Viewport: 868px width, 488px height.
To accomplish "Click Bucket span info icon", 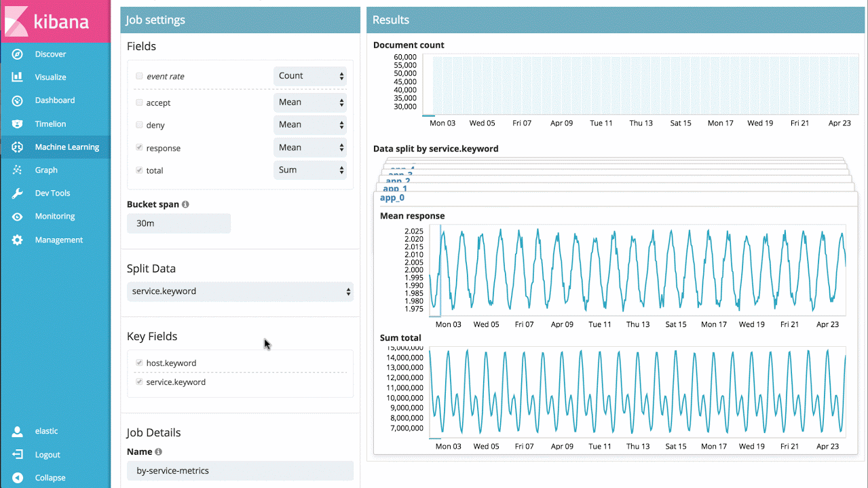I will (x=185, y=204).
